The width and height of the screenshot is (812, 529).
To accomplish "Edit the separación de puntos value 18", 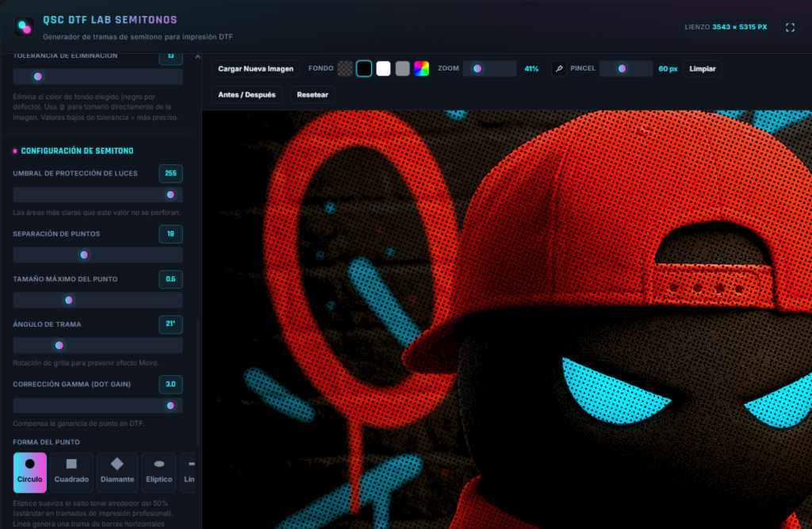I will [x=171, y=234].
